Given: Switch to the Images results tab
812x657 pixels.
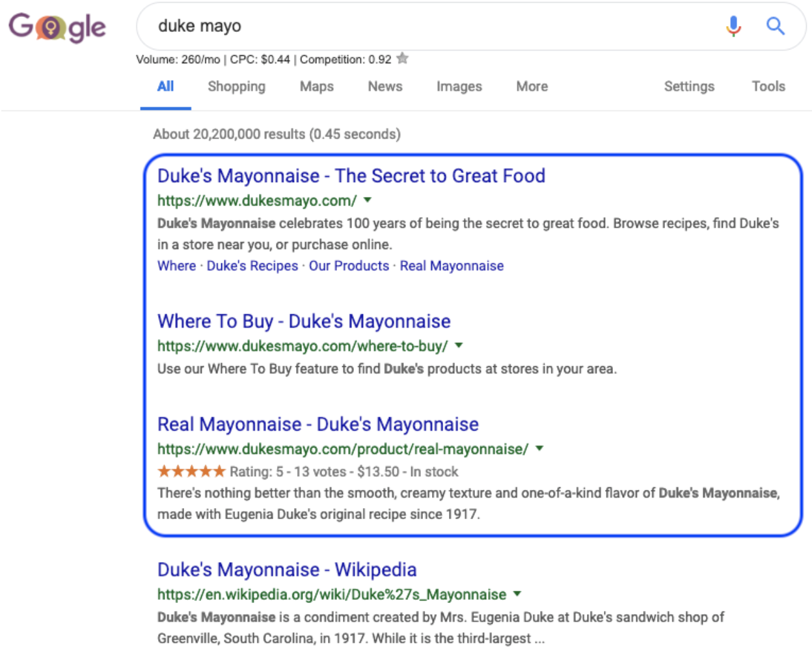Looking at the screenshot, I should coord(459,87).
